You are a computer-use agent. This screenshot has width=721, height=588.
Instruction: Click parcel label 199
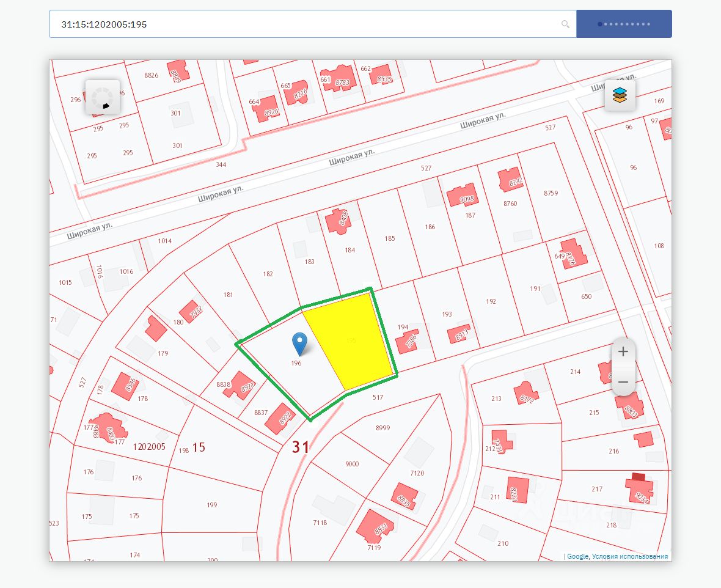[212, 505]
